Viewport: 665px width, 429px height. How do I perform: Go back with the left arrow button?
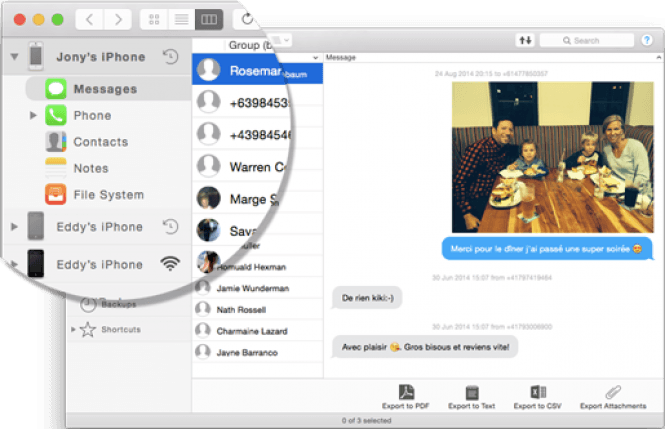click(x=89, y=20)
